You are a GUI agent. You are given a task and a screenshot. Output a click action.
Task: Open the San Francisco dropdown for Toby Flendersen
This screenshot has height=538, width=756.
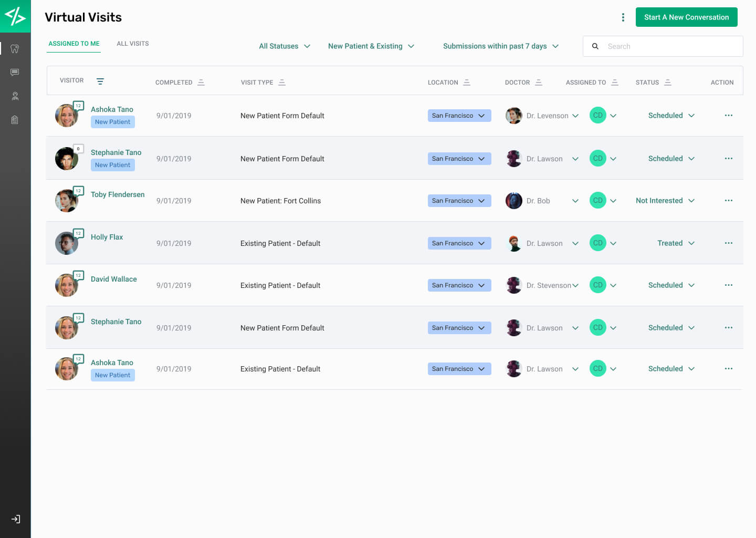(x=459, y=201)
